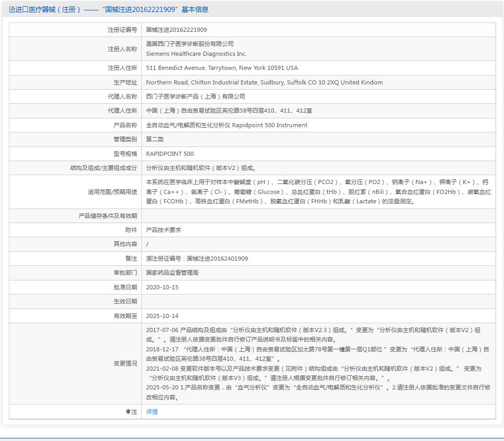504x441 pixels.
Task: Click the 适用范围/预期用途 row label
Action: point(112,192)
